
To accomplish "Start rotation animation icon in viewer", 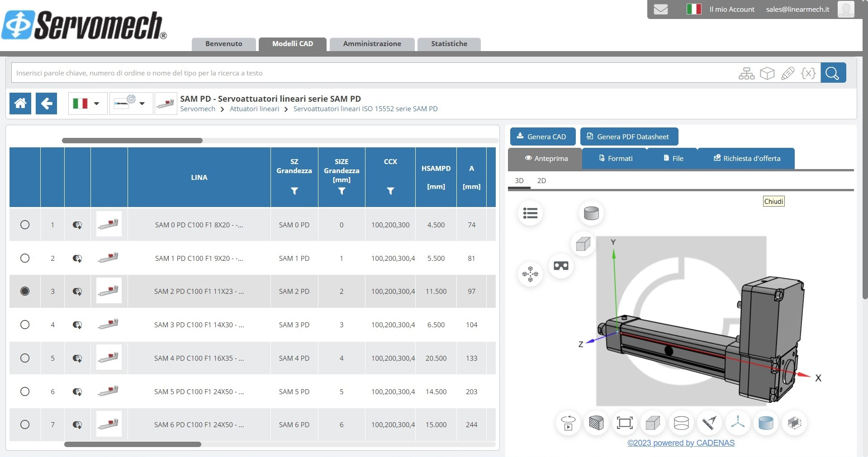I will 568,423.
